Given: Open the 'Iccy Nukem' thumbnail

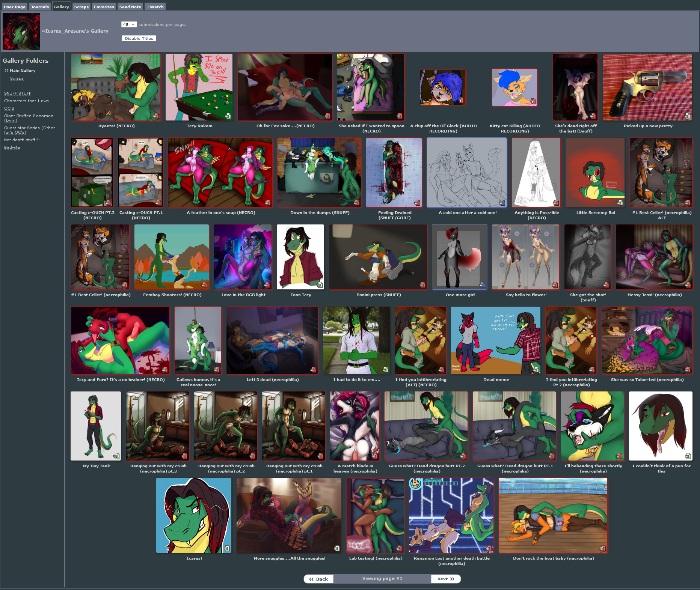Looking at the screenshot, I should (199, 87).
